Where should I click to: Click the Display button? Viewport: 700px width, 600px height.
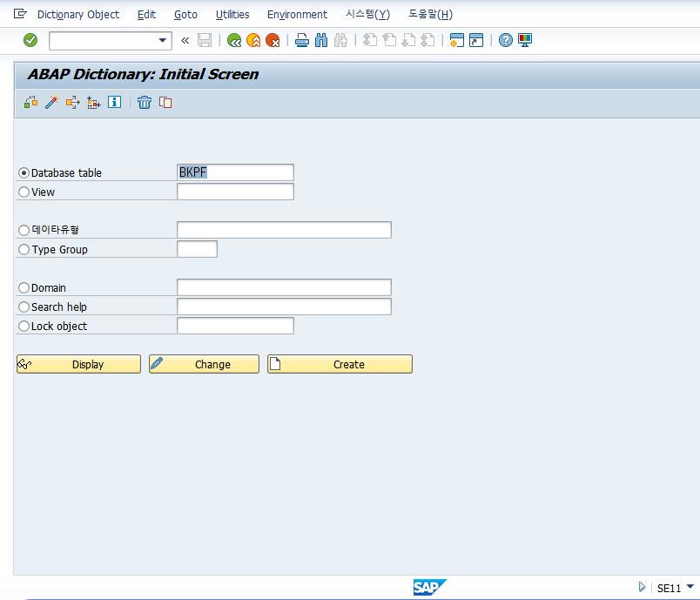pos(78,364)
